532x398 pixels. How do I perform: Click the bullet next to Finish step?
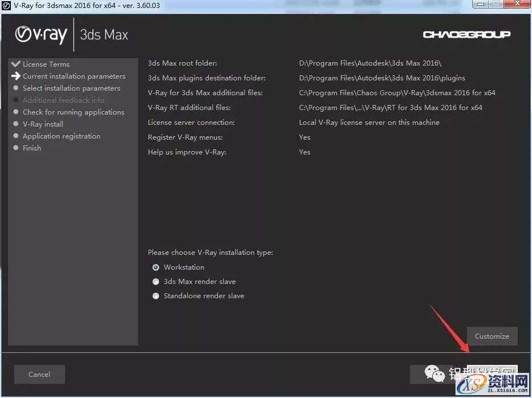(x=16, y=148)
